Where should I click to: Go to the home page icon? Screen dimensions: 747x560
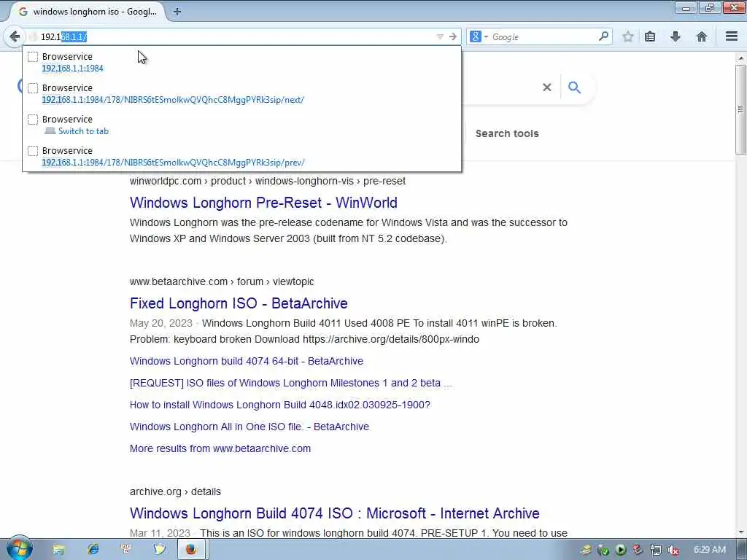(701, 36)
